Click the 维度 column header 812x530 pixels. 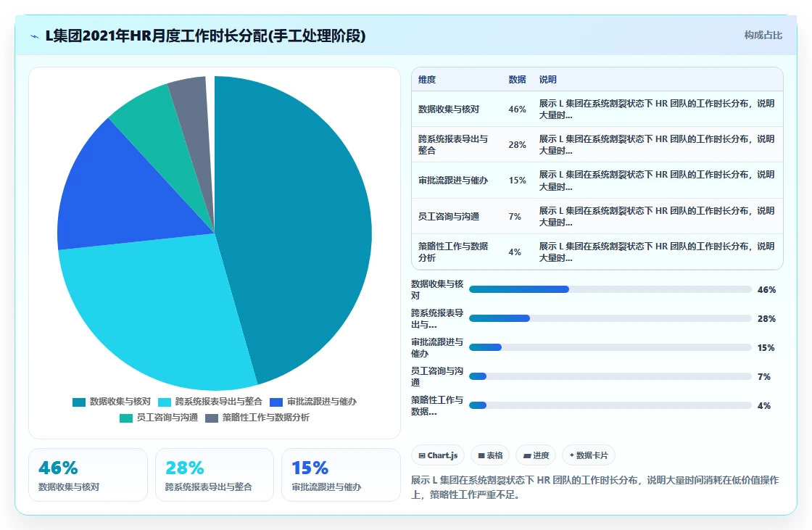(427, 79)
